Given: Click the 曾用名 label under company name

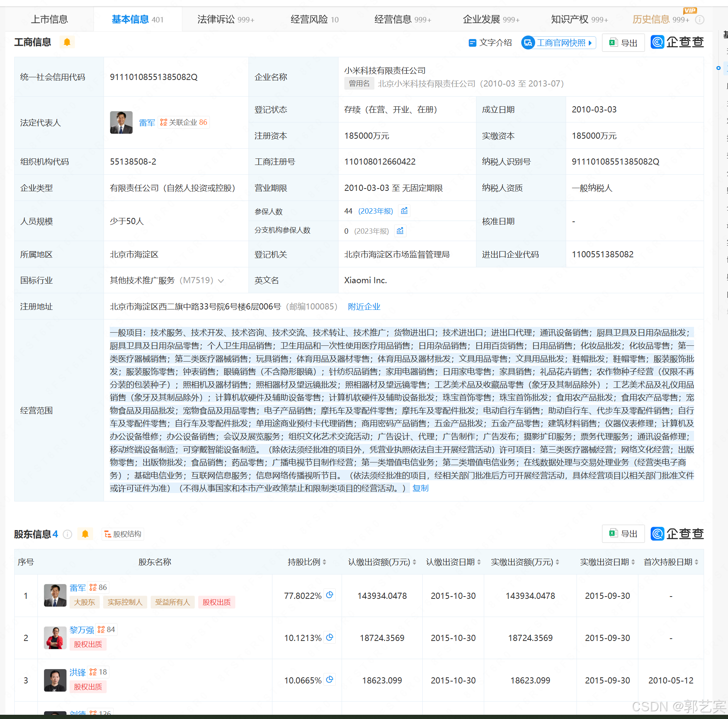Looking at the screenshot, I should pyautogui.click(x=359, y=83).
